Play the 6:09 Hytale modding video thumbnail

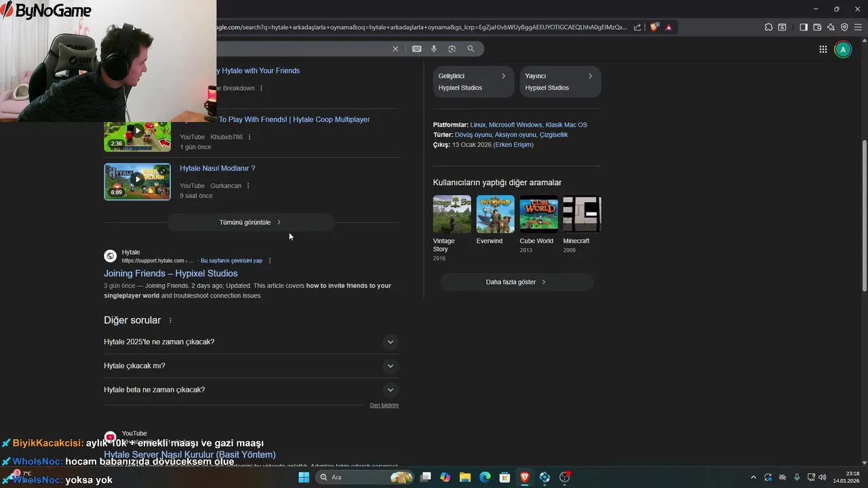pos(138,182)
